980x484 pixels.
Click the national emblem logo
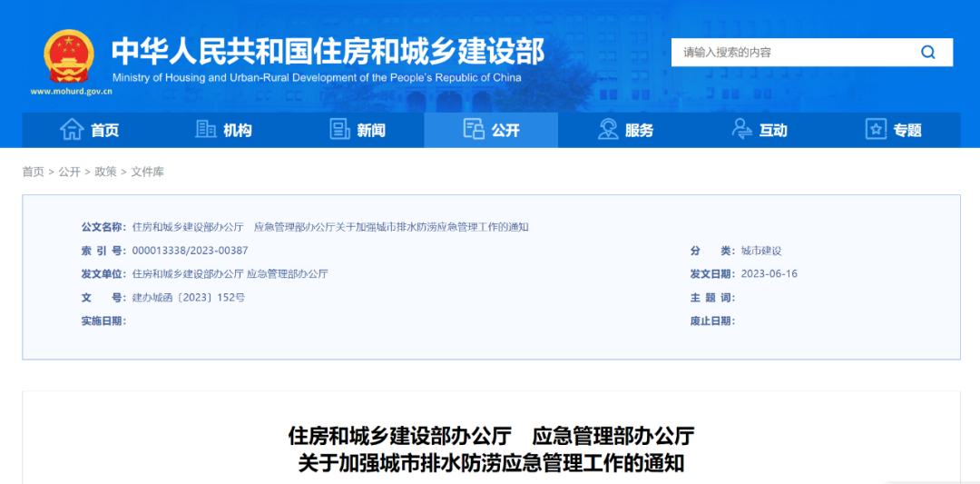pyautogui.click(x=69, y=56)
